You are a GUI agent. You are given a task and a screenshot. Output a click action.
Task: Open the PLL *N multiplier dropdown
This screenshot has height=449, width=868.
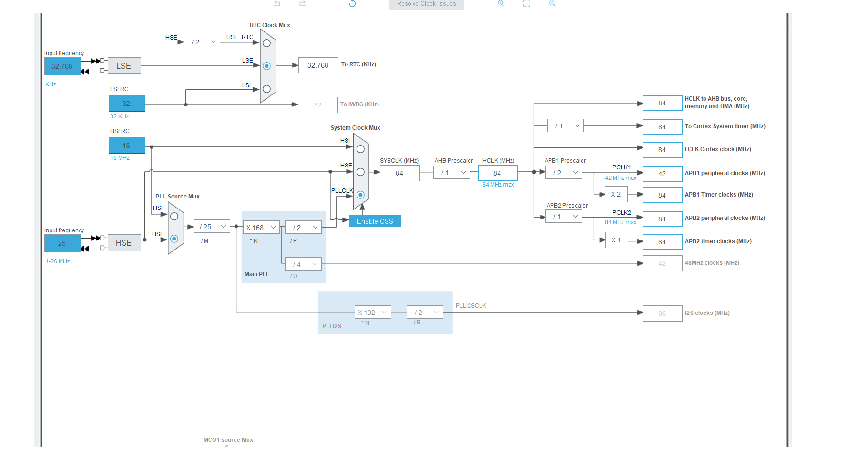(x=261, y=228)
